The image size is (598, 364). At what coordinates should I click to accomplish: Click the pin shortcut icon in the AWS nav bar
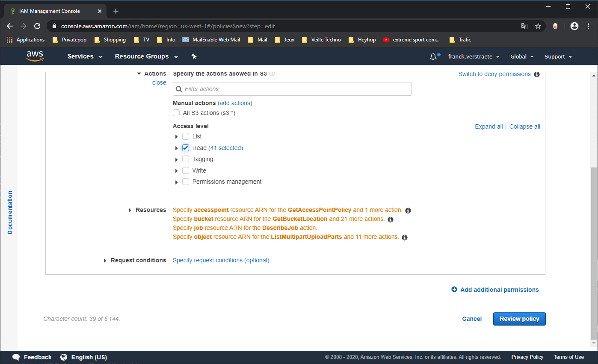[194, 56]
